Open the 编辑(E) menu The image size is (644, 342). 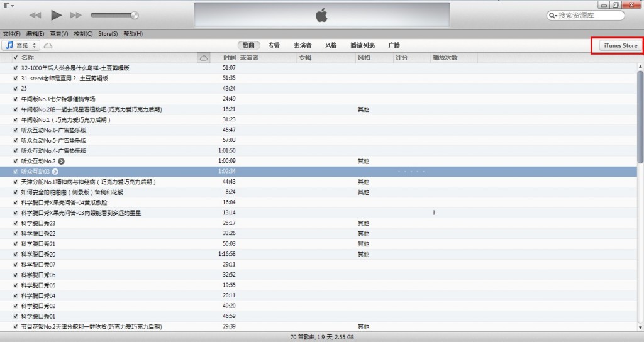(x=35, y=34)
